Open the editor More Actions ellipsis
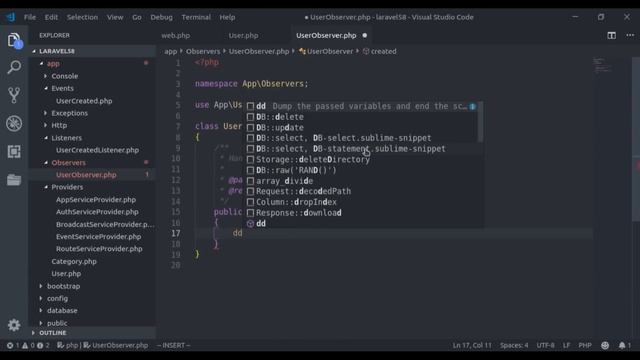 [630, 36]
